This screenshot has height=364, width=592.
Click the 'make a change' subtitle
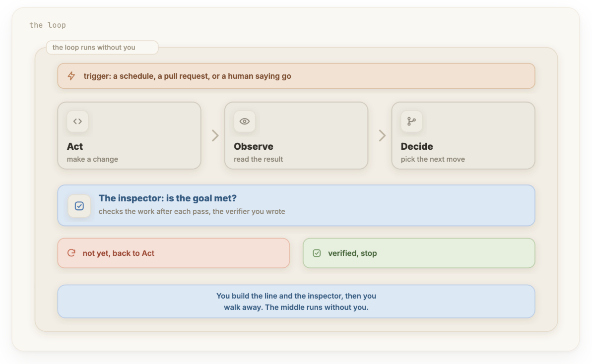[x=92, y=159]
